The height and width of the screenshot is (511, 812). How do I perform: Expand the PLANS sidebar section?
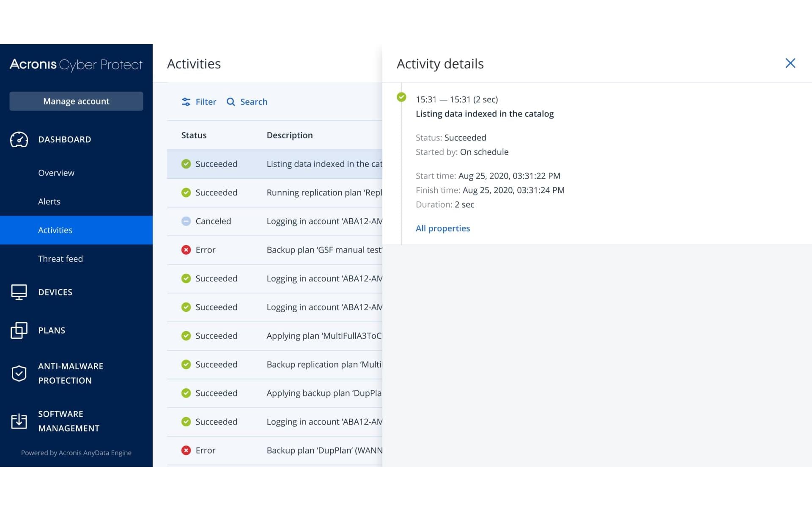(x=52, y=330)
